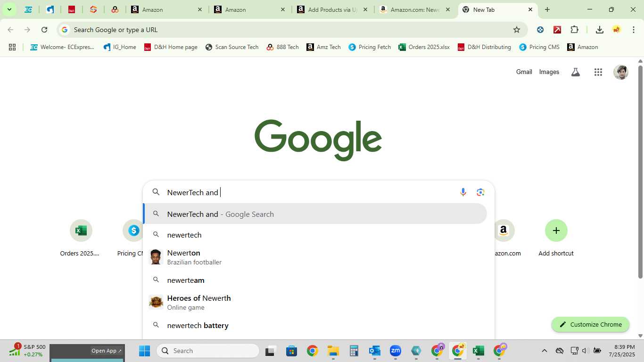Open Amz Tech bookmark

(324, 47)
